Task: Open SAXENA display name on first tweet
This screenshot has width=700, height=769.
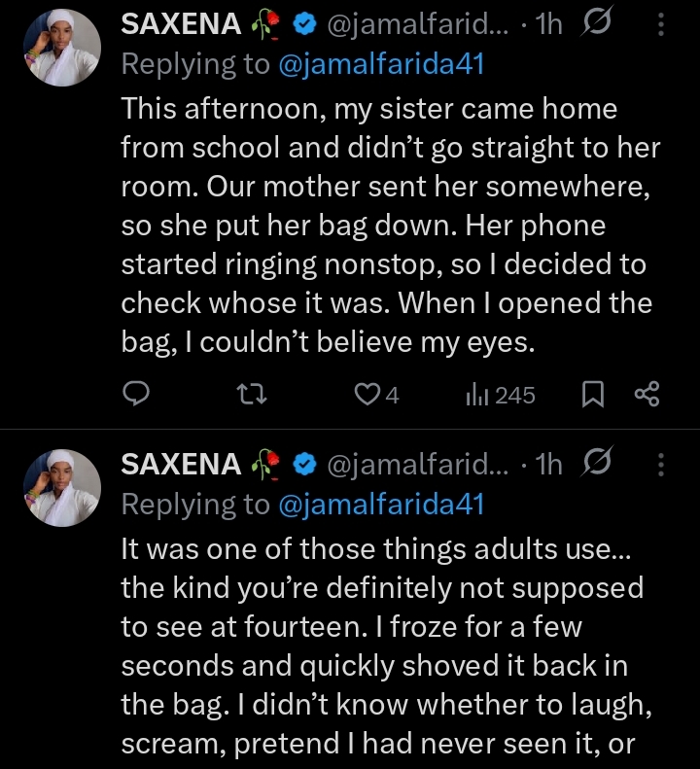Action: coord(181,25)
